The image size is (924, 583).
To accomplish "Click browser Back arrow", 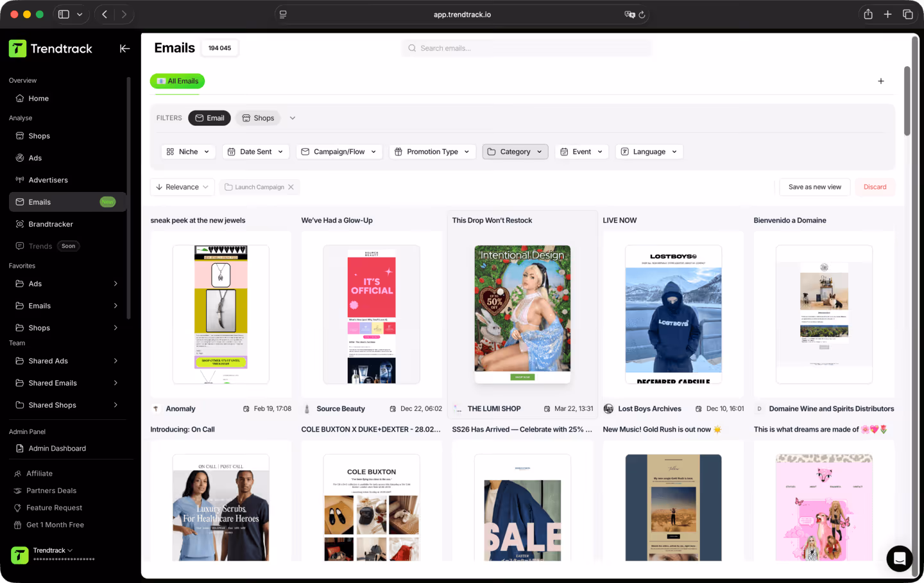I will 105,14.
